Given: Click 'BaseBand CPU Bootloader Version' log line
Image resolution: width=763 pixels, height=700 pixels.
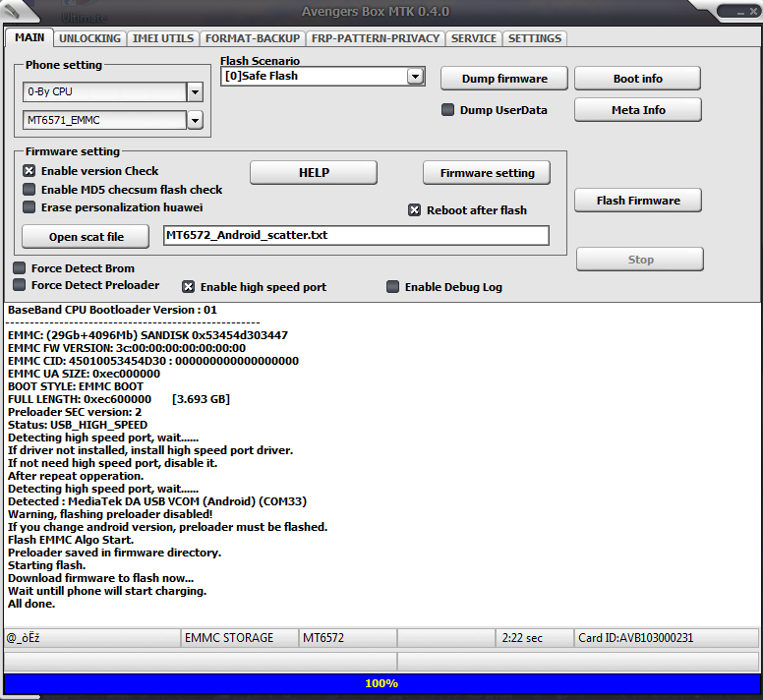Looking at the screenshot, I should coord(112,310).
